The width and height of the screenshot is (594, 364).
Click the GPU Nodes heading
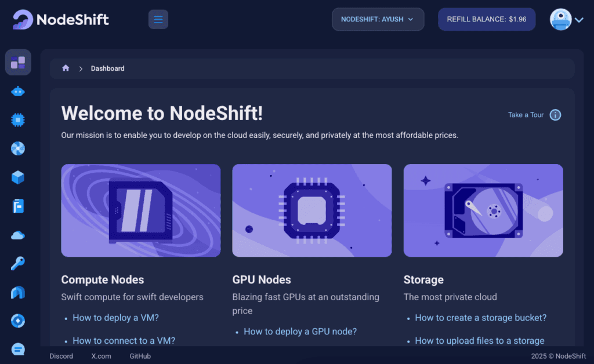pyautogui.click(x=262, y=279)
